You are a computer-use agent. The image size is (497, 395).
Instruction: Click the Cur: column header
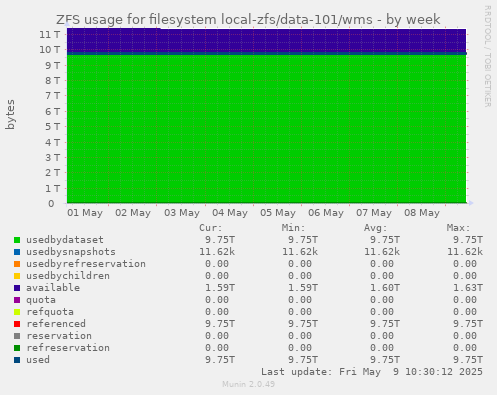211,228
